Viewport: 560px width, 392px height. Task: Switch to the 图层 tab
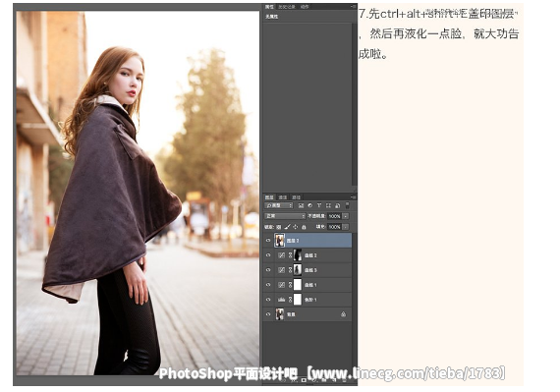269,197
